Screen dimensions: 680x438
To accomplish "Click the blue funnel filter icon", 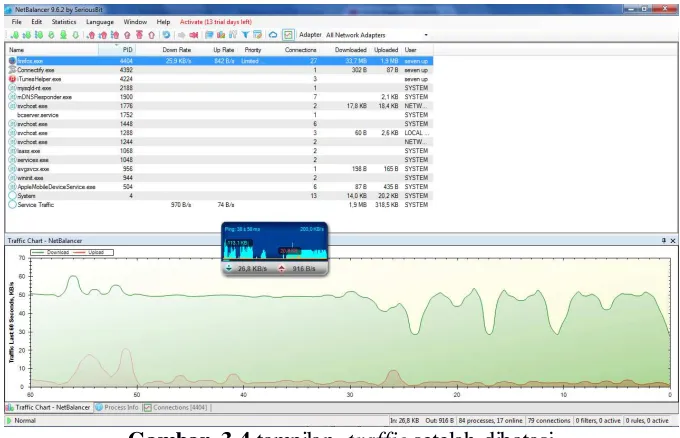I will (245, 35).
